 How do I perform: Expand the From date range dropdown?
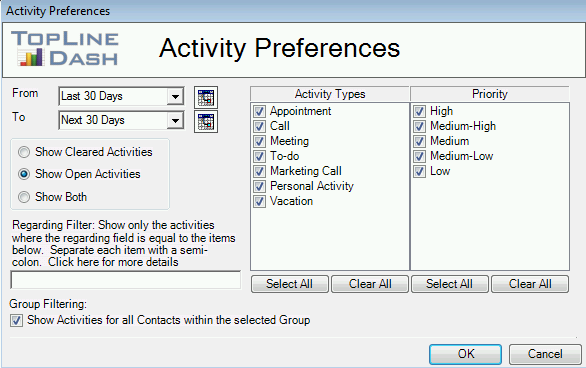pos(175,97)
